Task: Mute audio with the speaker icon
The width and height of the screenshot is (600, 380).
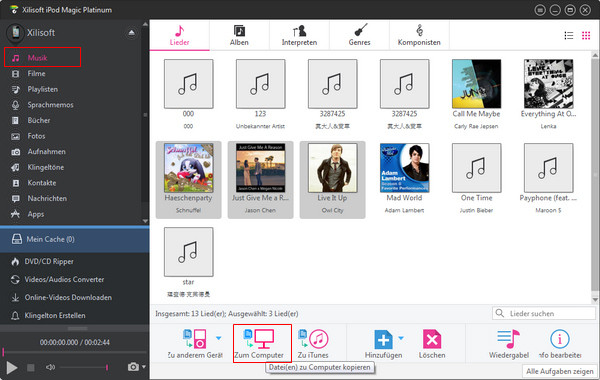Action: pyautogui.click(x=50, y=367)
